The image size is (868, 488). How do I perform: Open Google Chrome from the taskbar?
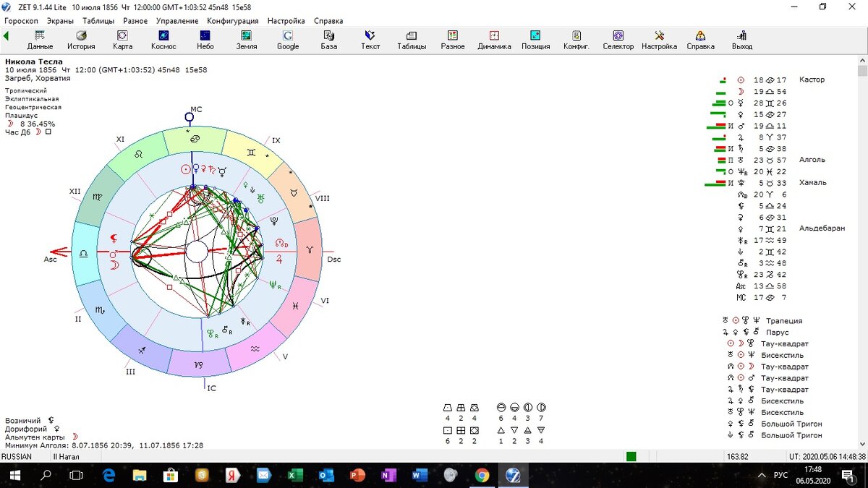click(482, 476)
